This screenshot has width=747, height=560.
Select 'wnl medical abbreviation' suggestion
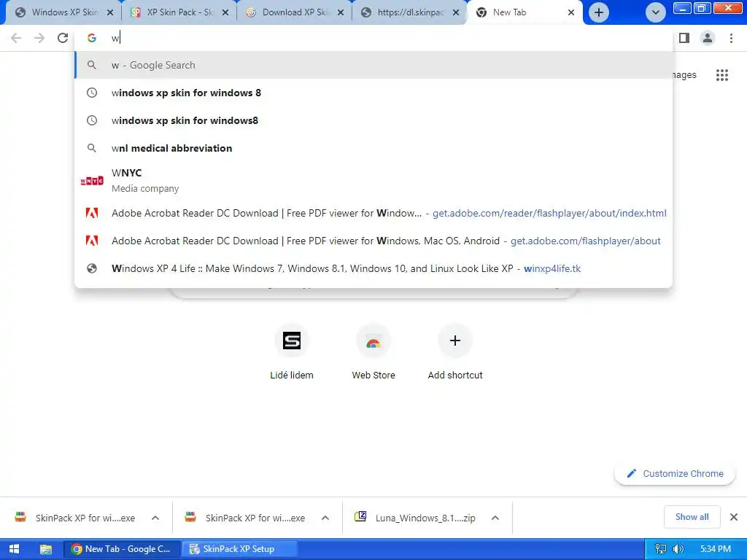point(373,148)
